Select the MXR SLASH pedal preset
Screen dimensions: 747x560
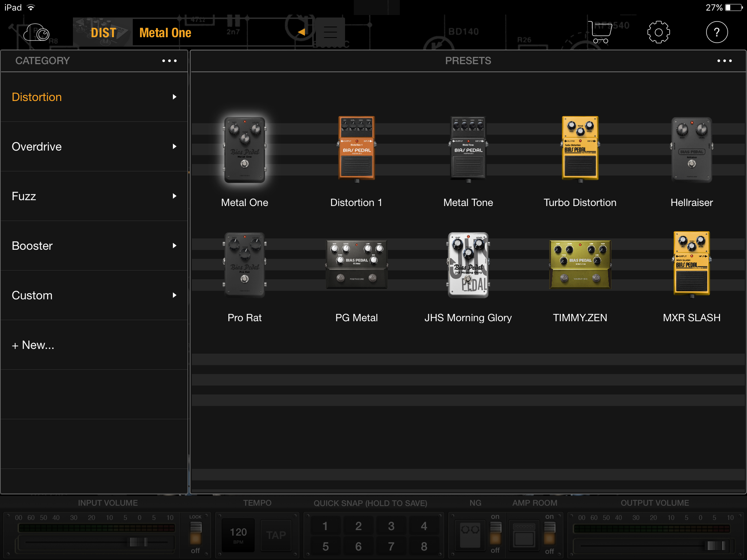(x=692, y=264)
